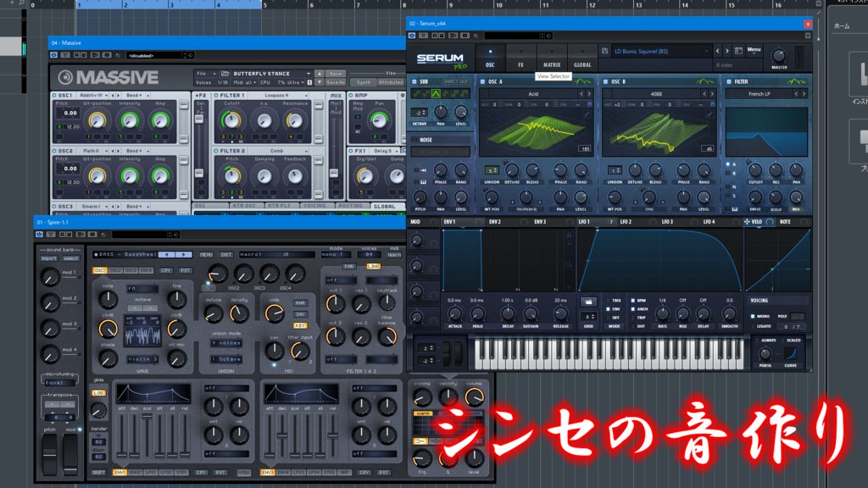
Task: Go to previous preset in Serum
Action: [718, 51]
